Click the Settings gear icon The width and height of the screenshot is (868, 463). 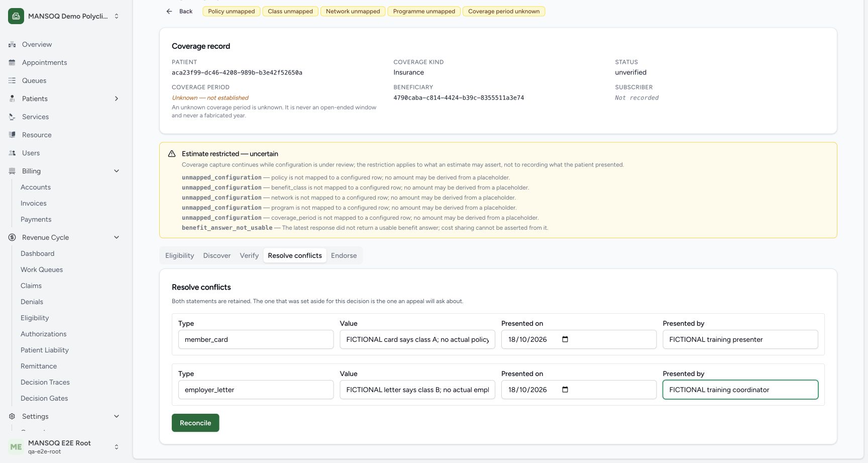tap(12, 416)
